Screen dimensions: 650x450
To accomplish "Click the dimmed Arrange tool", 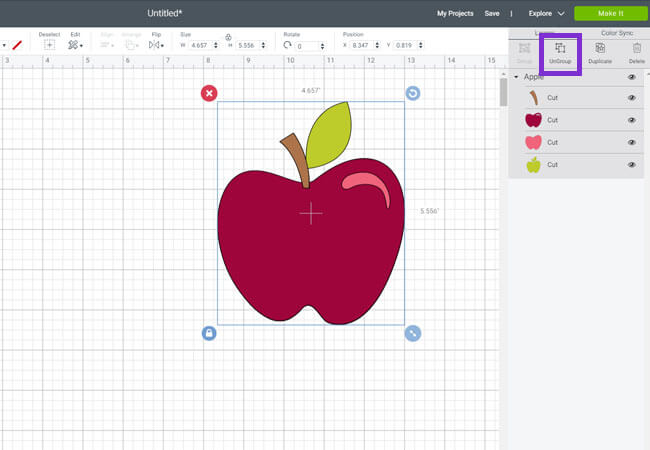I will coord(132,45).
